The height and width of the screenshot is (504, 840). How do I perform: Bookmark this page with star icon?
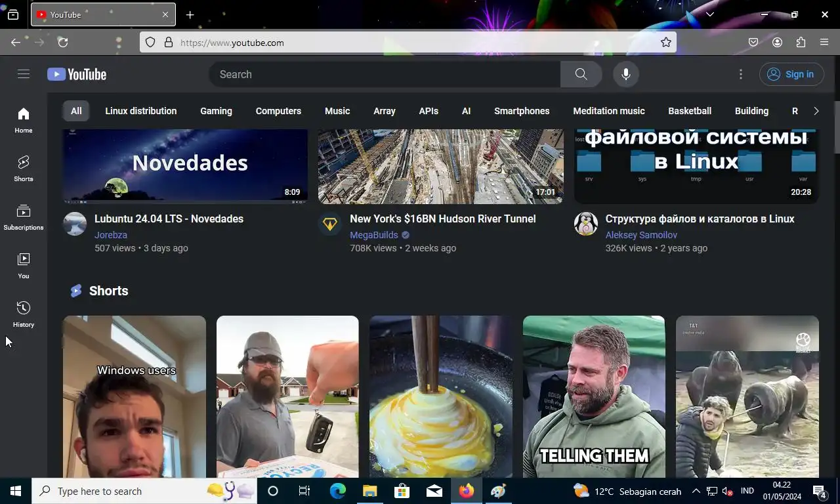coord(666,42)
